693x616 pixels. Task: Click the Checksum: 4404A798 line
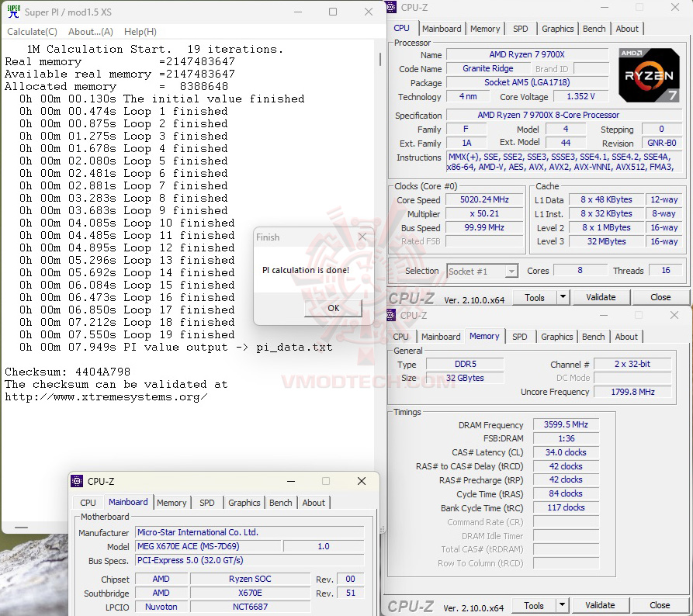(68, 372)
